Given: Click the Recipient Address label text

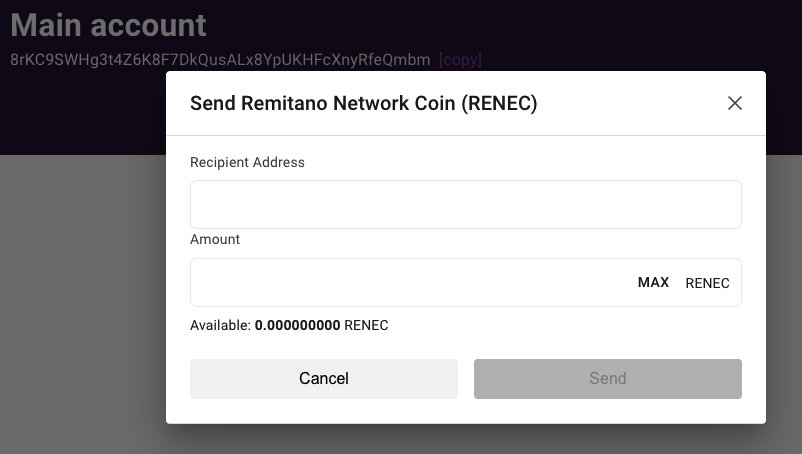Looking at the screenshot, I should (247, 162).
